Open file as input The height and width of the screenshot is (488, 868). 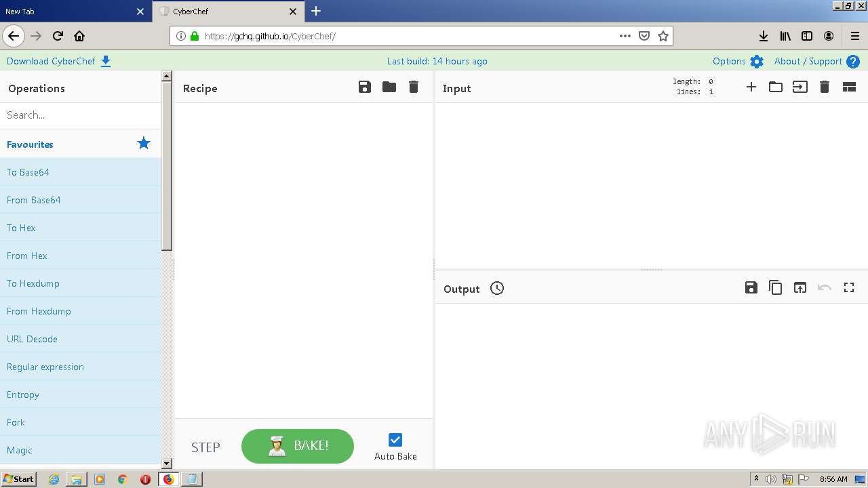(800, 87)
